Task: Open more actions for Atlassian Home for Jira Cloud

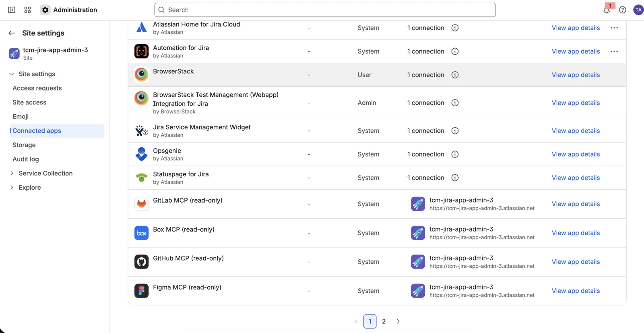Action: tap(614, 28)
